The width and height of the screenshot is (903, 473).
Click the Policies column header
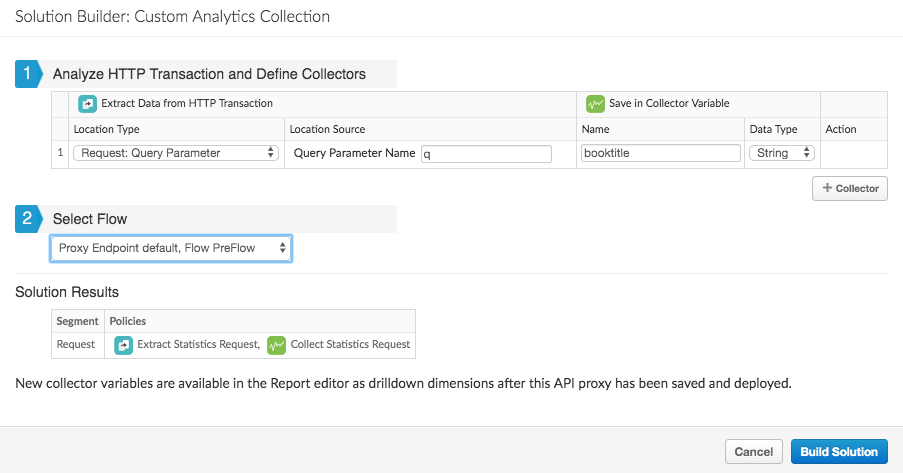(x=127, y=321)
